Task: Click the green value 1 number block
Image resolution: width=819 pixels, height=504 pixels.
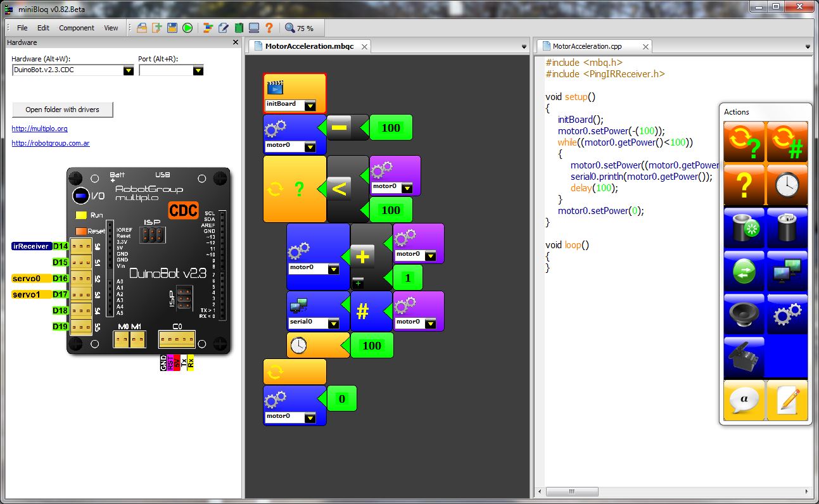Action: click(408, 277)
